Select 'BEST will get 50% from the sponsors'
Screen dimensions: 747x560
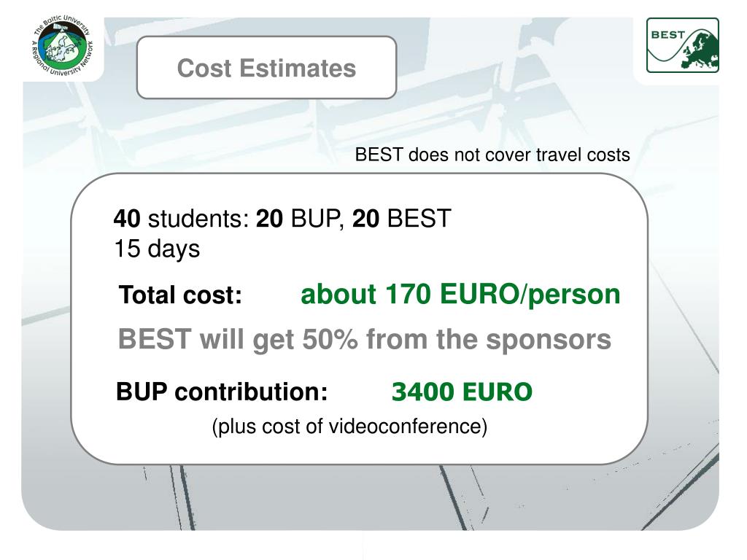click(365, 340)
